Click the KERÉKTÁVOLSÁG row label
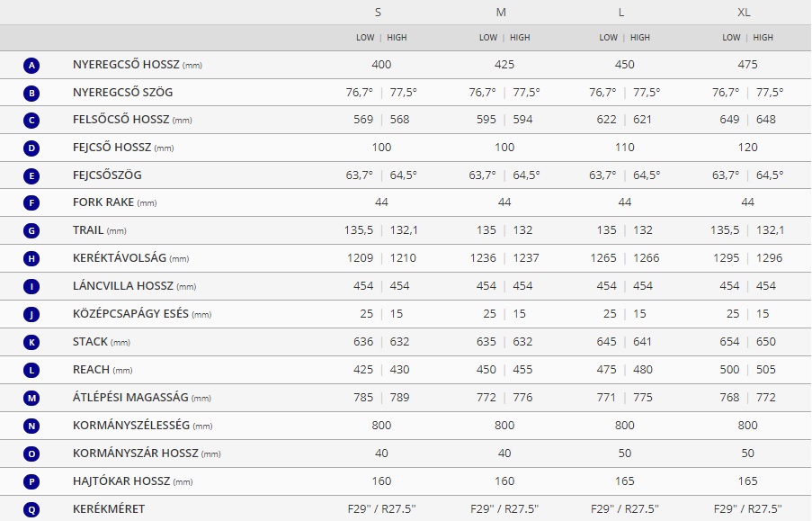 [119, 258]
